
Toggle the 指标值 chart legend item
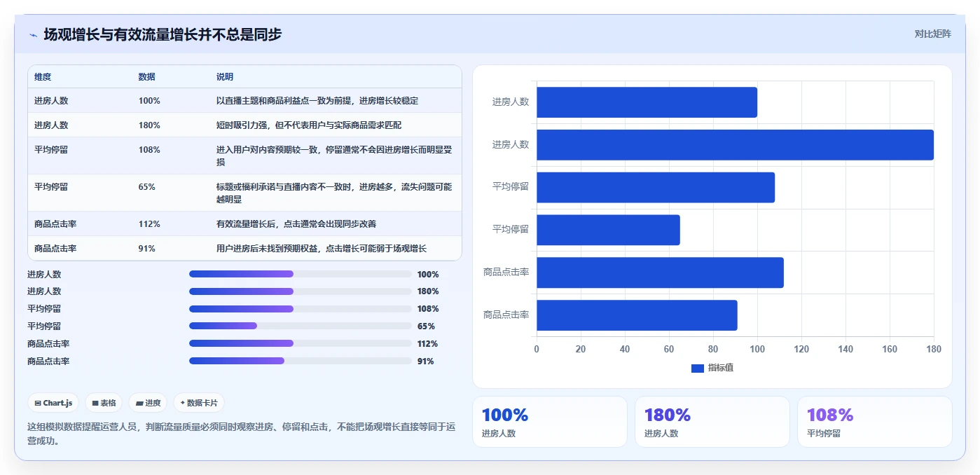[712, 368]
